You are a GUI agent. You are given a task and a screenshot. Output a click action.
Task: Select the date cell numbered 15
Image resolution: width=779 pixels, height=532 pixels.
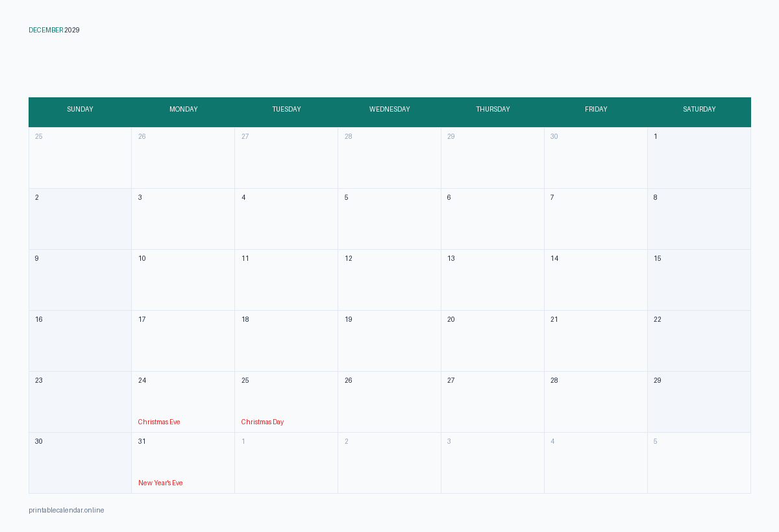tap(699, 280)
